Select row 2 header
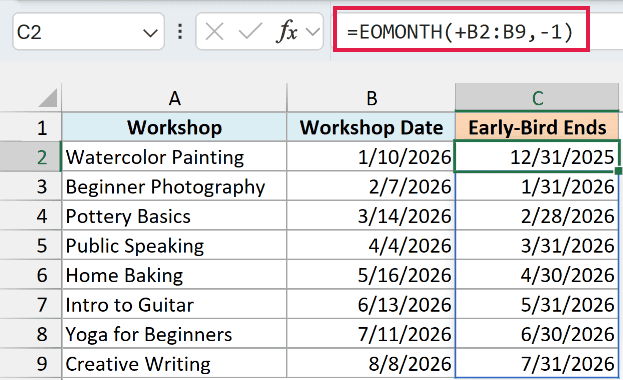The image size is (623, 380). point(31,157)
